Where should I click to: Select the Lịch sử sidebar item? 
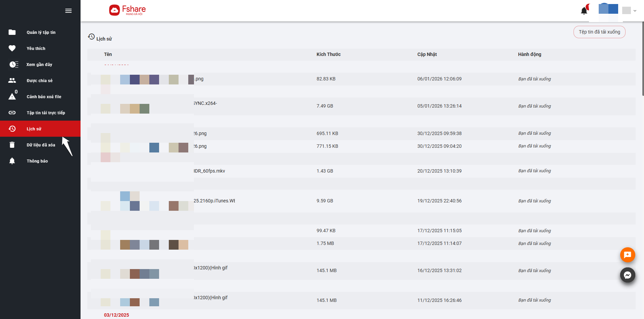point(34,129)
